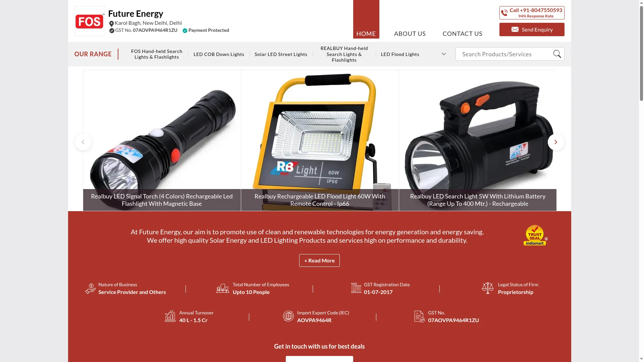The width and height of the screenshot is (644, 362).
Task: Click the GST verified badge icon in header
Action: point(112,31)
